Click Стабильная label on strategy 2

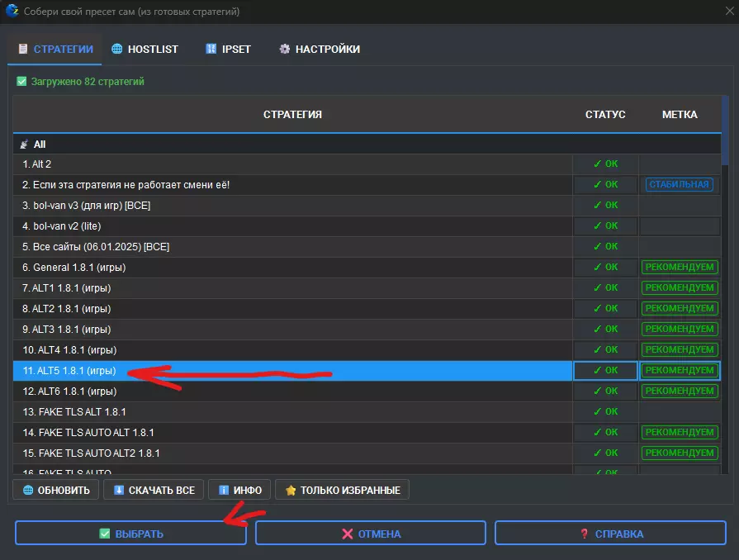point(679,185)
